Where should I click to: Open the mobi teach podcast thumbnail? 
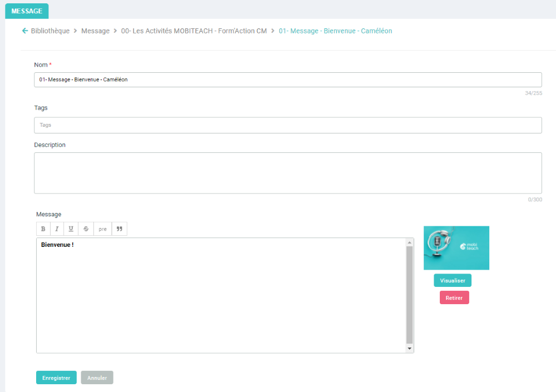456,248
